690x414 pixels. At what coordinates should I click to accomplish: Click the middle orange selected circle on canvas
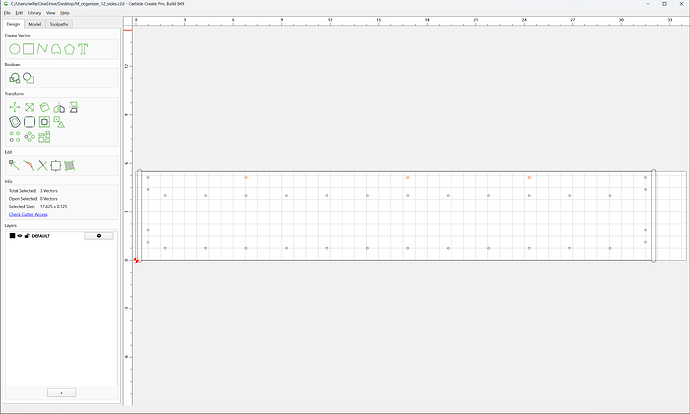click(407, 177)
